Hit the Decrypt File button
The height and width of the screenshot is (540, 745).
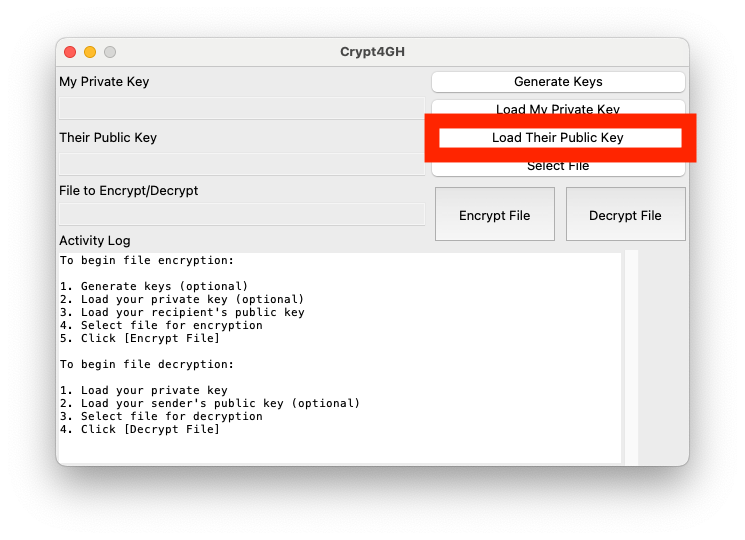click(x=625, y=215)
